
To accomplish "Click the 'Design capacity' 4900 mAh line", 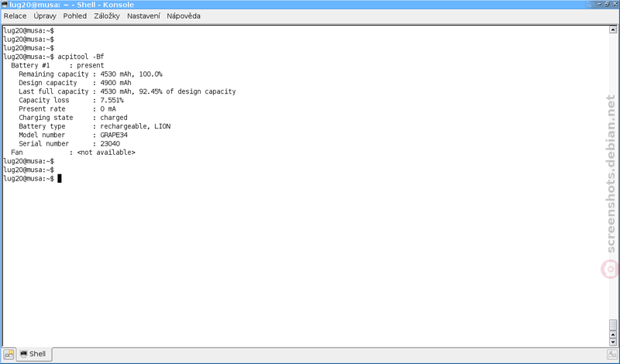I will coord(74,83).
